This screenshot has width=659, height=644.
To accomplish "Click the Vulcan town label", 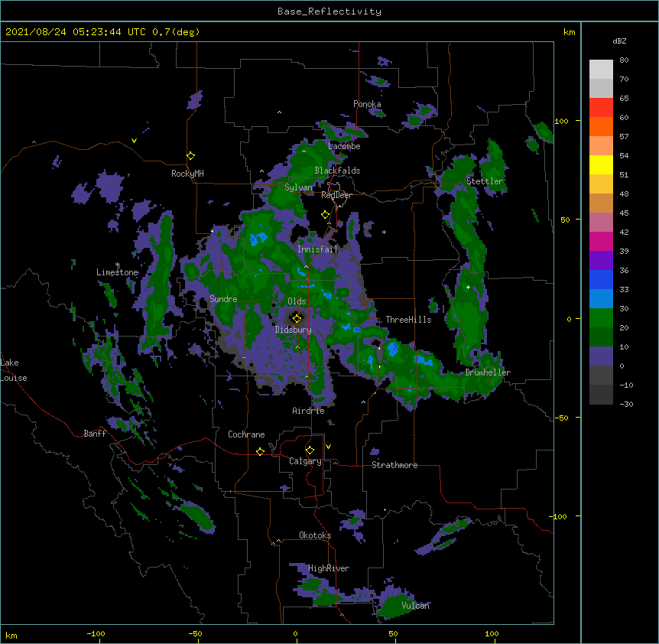I will 415,606.
